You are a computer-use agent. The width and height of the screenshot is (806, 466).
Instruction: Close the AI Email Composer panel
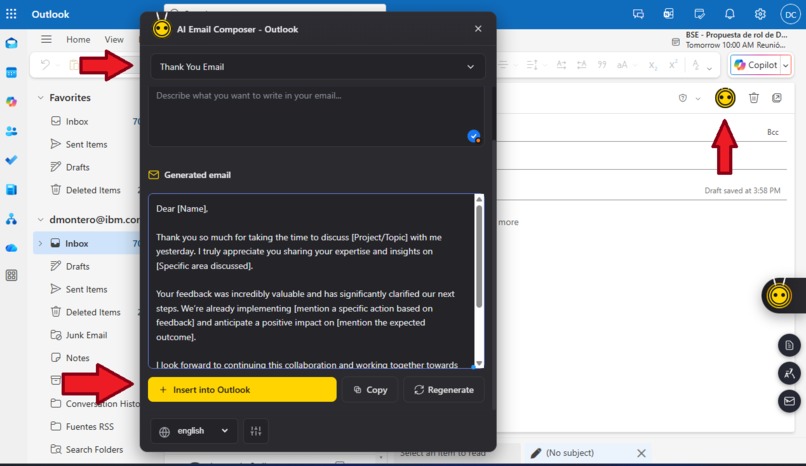pos(478,29)
